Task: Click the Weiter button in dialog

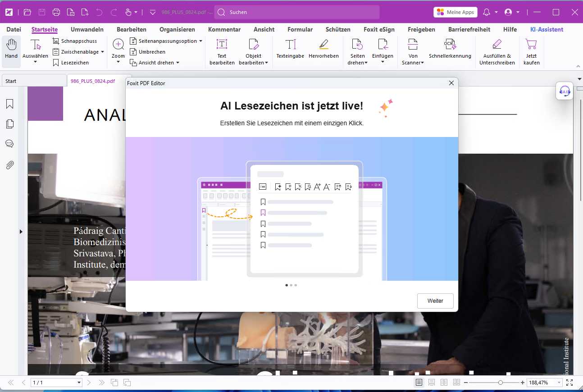Action: pyautogui.click(x=435, y=301)
